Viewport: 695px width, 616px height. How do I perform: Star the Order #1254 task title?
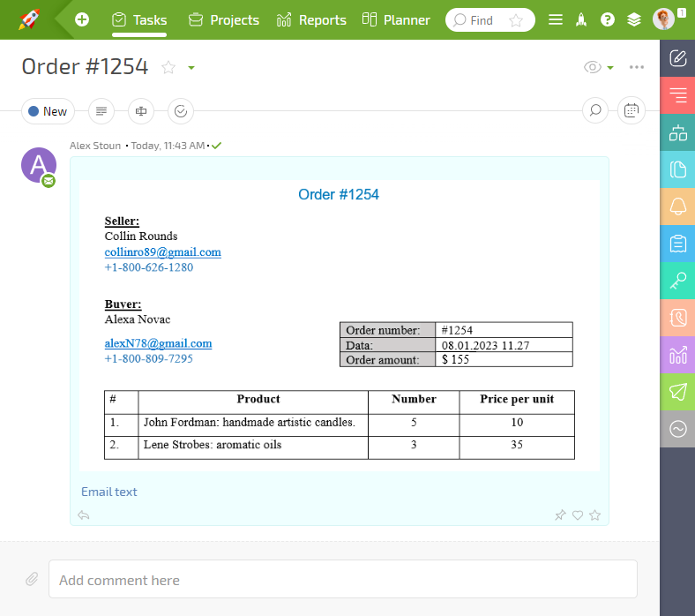pyautogui.click(x=168, y=67)
